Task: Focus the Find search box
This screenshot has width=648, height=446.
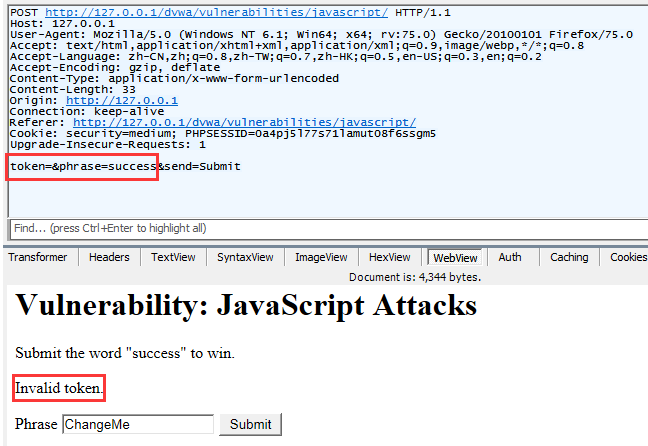Action: (320, 228)
